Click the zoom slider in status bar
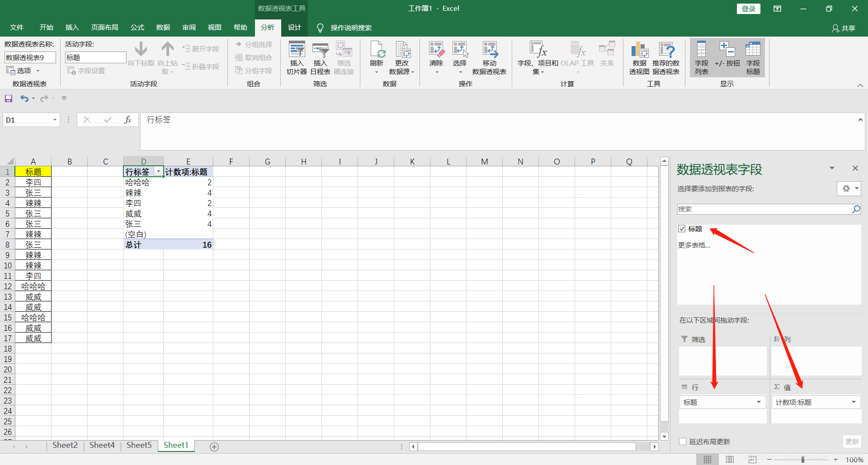 (802, 460)
